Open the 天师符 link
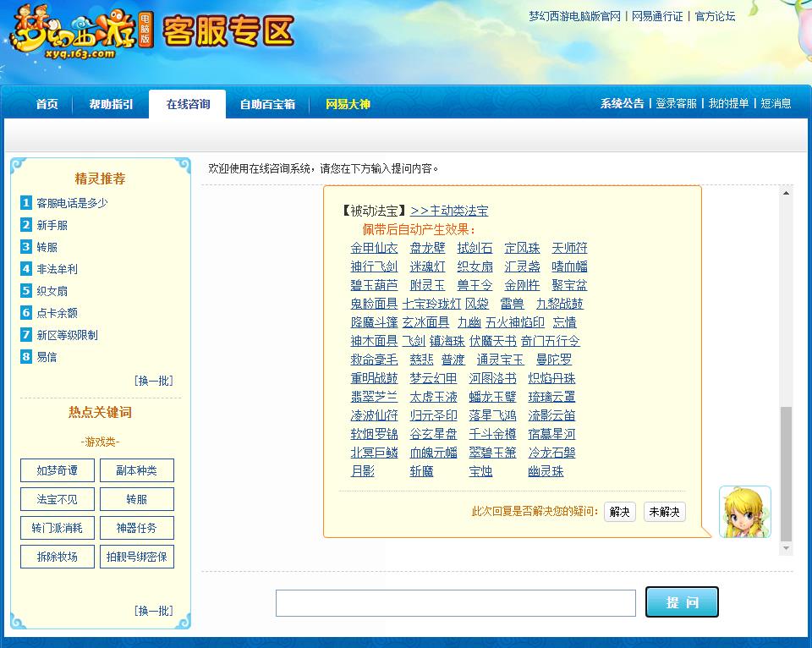This screenshot has height=648, width=812. click(x=569, y=248)
